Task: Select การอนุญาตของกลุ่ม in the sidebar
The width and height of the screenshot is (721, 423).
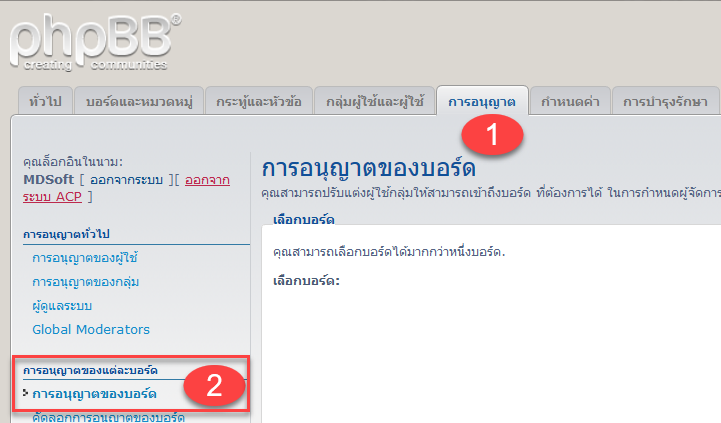Action: click(x=85, y=282)
